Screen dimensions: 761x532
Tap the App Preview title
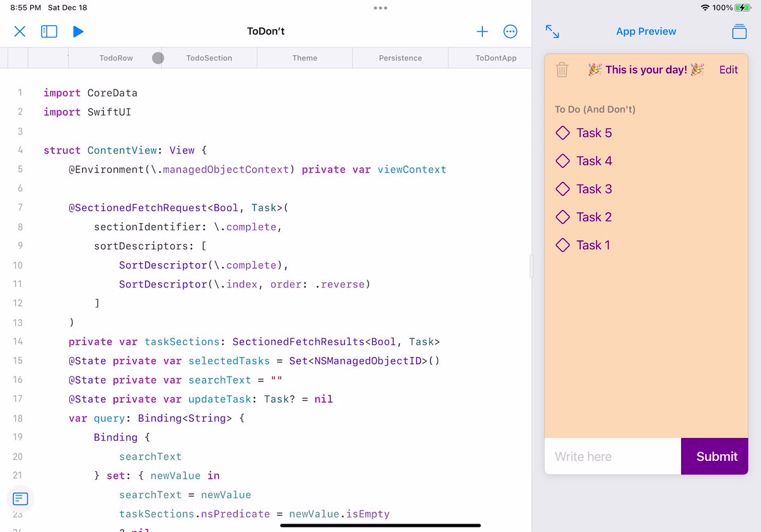click(x=646, y=31)
